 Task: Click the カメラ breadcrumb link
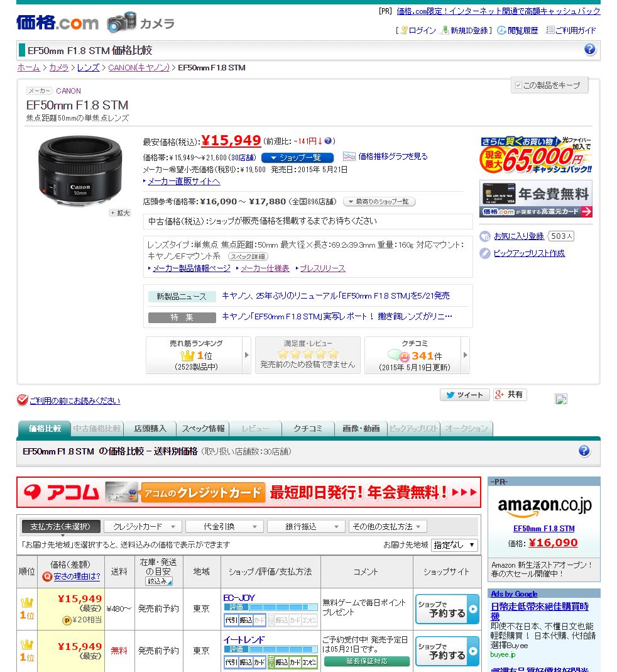pos(58,67)
